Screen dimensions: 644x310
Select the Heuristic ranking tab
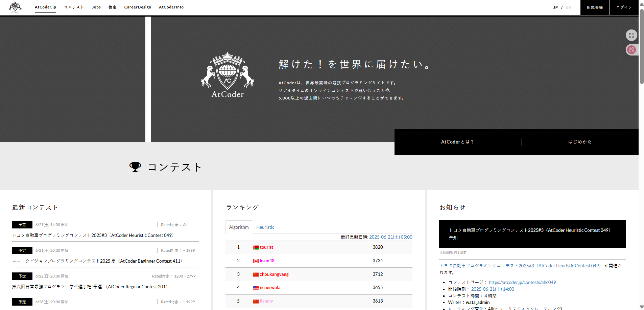265,227
